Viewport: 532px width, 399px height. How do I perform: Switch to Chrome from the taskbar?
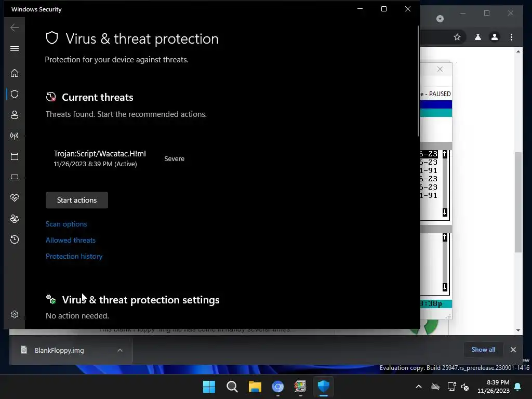click(x=277, y=387)
